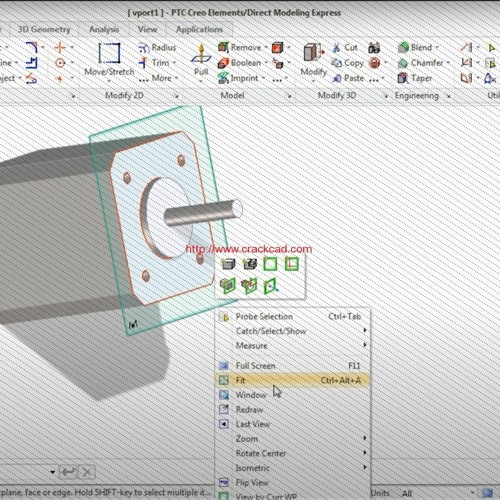Expand the Modify 2D group launcher arrow
The width and height of the screenshot is (500, 500).
pyautogui.click(x=177, y=96)
